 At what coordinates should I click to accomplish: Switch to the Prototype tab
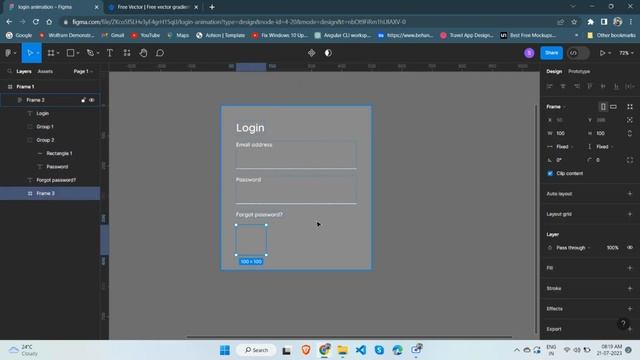pos(579,71)
